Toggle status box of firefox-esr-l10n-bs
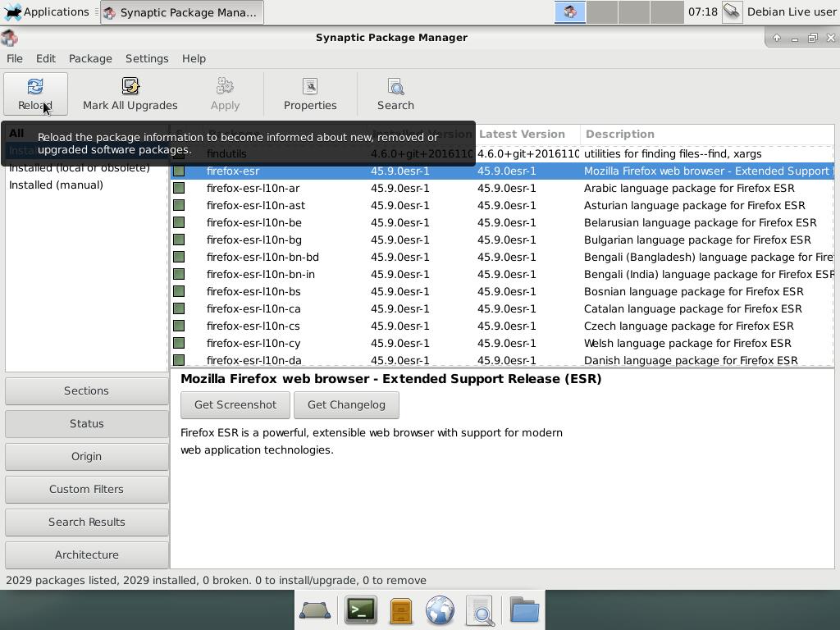 click(x=179, y=291)
